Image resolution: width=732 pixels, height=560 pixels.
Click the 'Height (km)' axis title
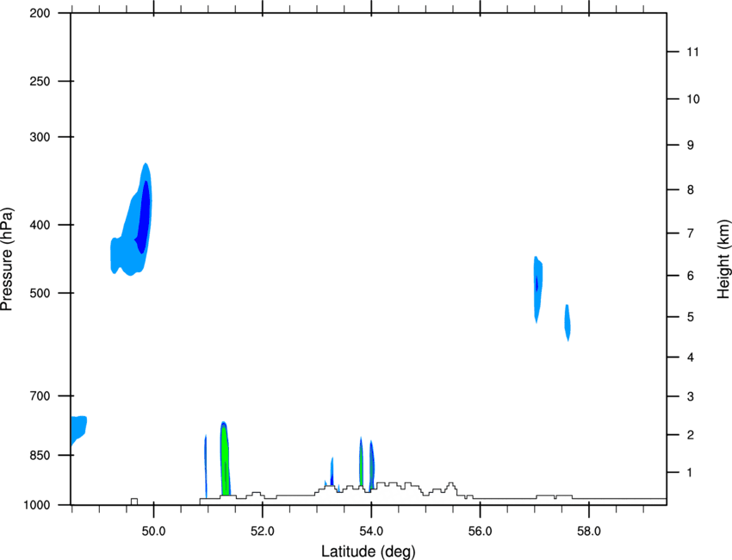(723, 258)
